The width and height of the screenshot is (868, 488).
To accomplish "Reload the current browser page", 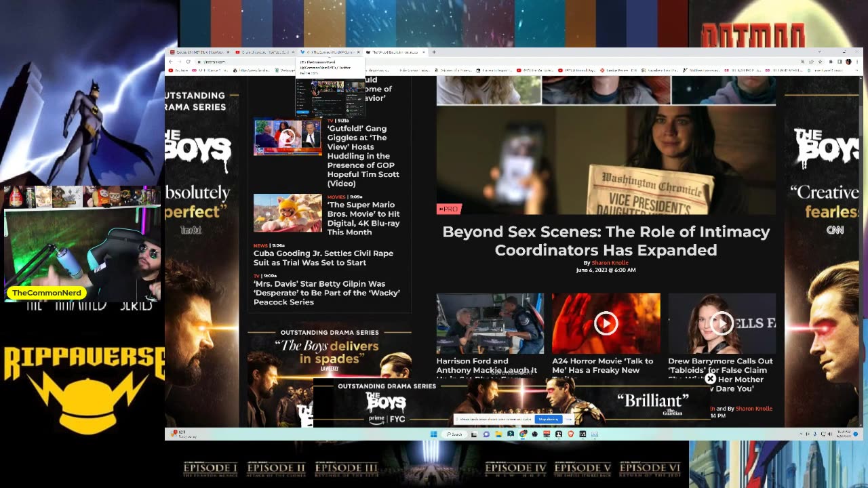I will pos(189,62).
